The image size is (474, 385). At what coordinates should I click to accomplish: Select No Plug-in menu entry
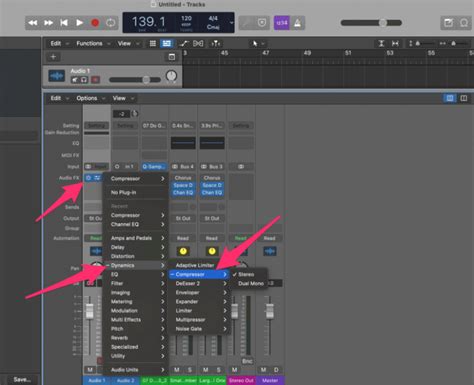(123, 192)
